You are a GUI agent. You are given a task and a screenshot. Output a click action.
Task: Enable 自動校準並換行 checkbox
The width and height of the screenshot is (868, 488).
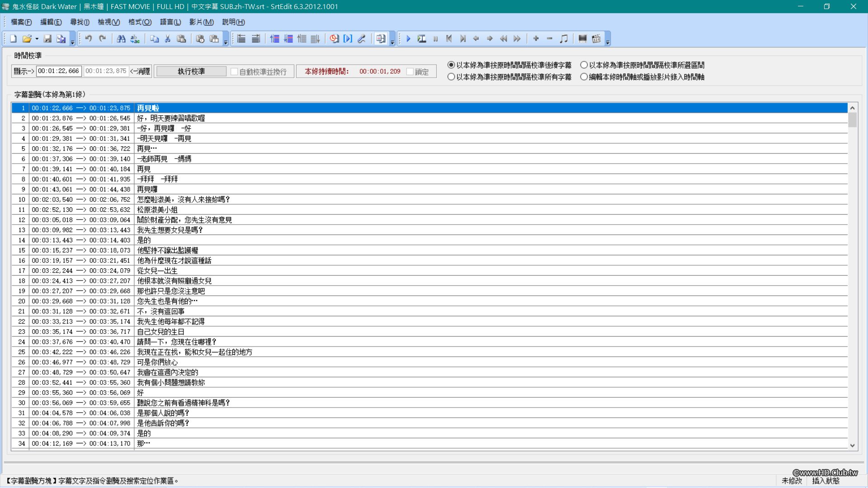coord(234,72)
